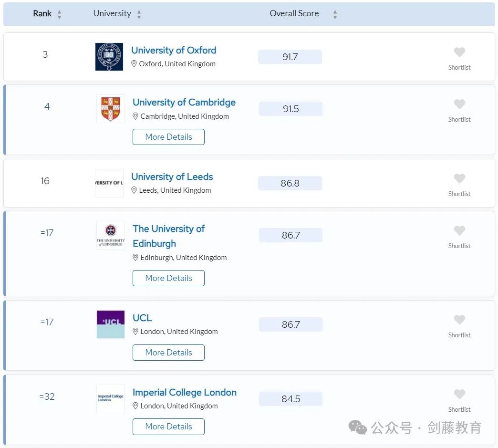This screenshot has width=498, height=448.
Task: Click the University of Edinburgh logo
Action: tap(111, 235)
